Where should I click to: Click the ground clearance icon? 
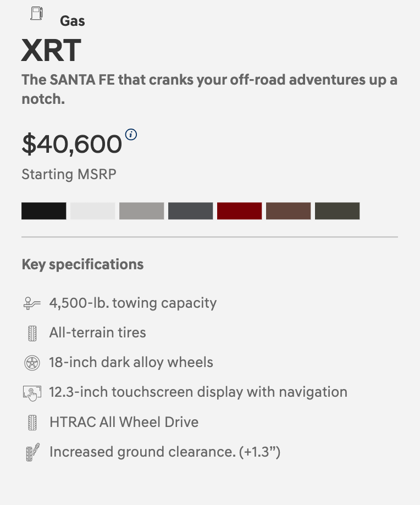[x=32, y=452]
